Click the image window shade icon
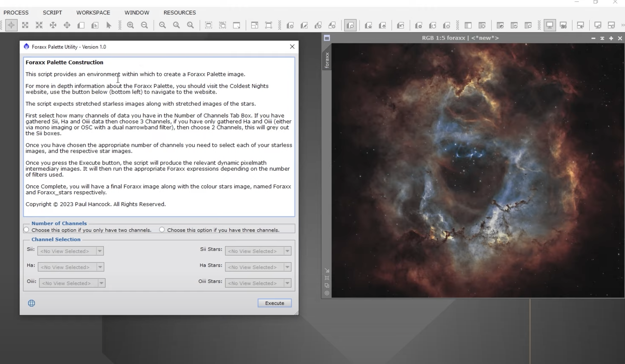Viewport: 625px width, 364px height. pos(602,38)
